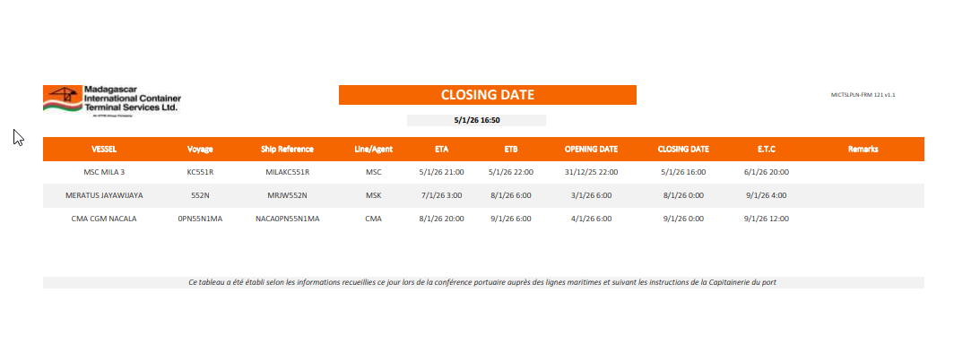The height and width of the screenshot is (361, 980).
Task: Click the VESSEL column header
Action: (x=104, y=149)
